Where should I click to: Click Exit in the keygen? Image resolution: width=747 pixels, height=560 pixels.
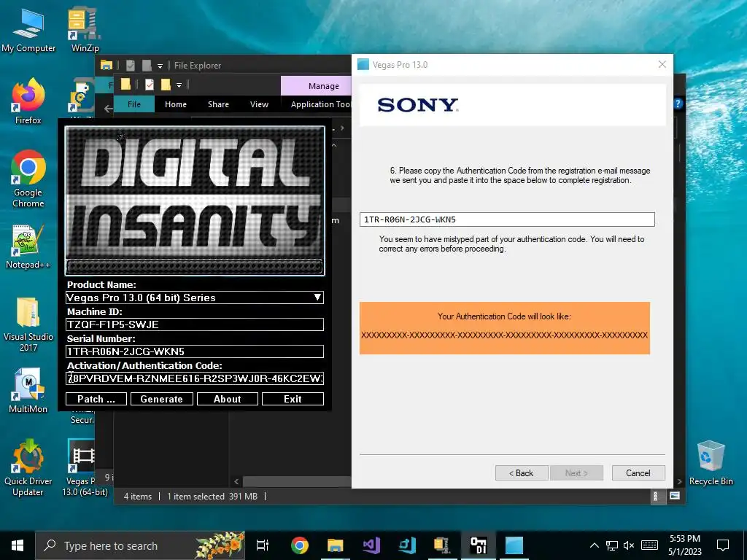coord(293,399)
